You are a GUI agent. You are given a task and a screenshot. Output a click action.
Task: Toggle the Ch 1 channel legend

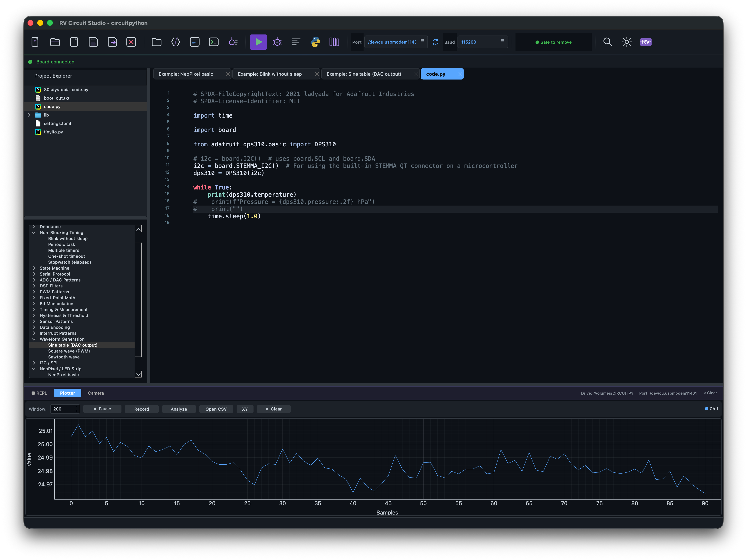(x=711, y=409)
